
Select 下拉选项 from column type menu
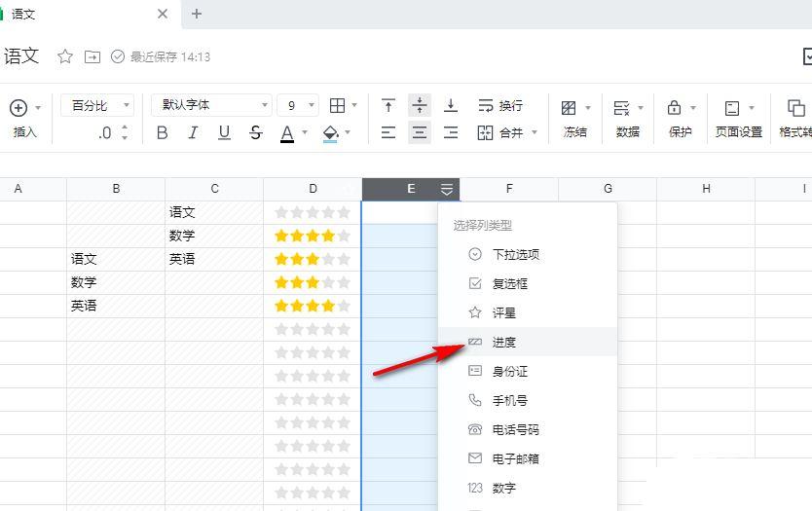[x=515, y=254]
